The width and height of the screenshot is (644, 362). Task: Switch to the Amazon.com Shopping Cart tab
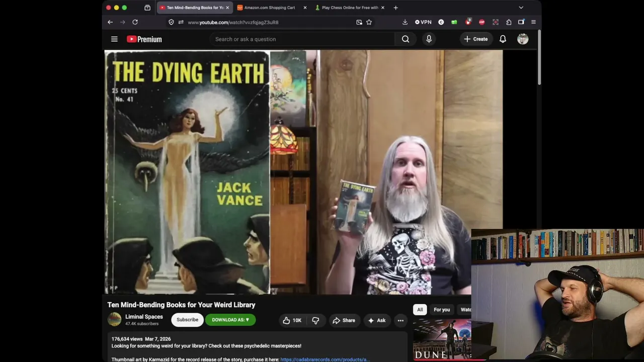[x=272, y=8]
